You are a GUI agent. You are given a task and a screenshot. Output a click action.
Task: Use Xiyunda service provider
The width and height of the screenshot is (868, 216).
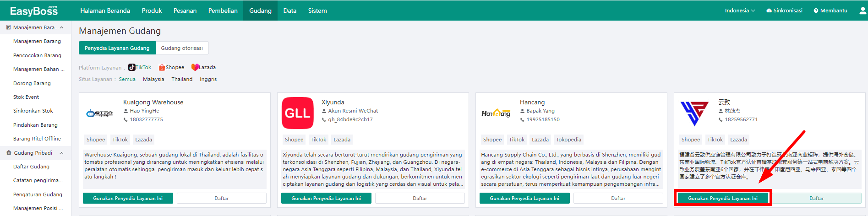coord(326,198)
